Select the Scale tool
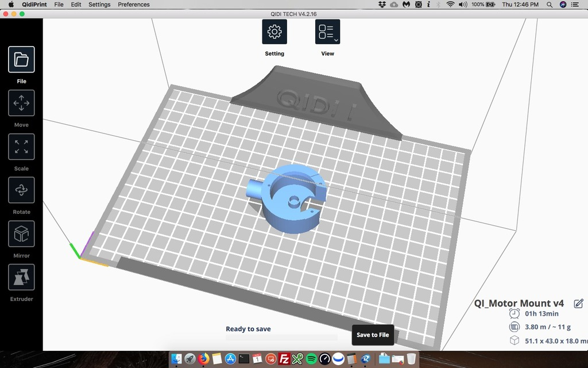 (x=21, y=147)
